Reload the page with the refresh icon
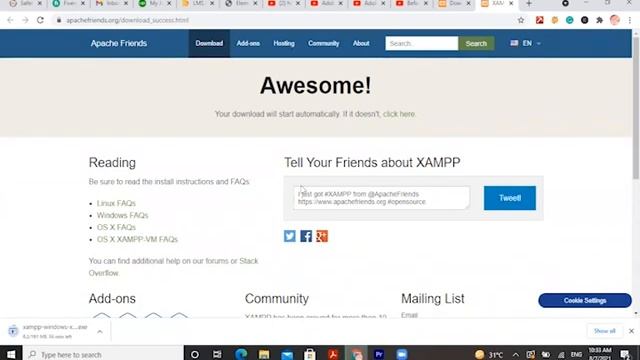Image resolution: width=640 pixels, height=360 pixels. [x=40, y=20]
